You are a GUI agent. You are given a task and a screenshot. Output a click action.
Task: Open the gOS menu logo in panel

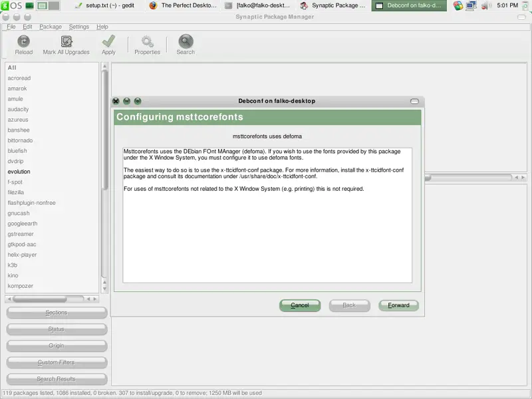point(11,5)
